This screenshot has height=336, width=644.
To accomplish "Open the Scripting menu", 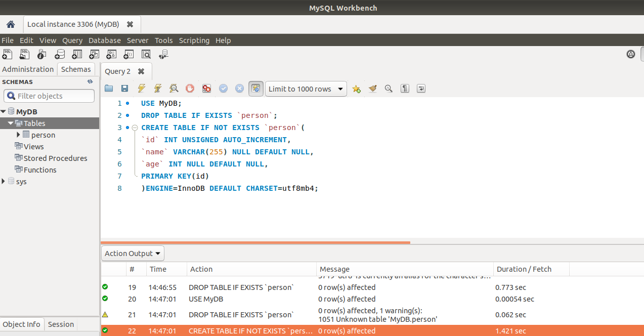I will tap(194, 40).
